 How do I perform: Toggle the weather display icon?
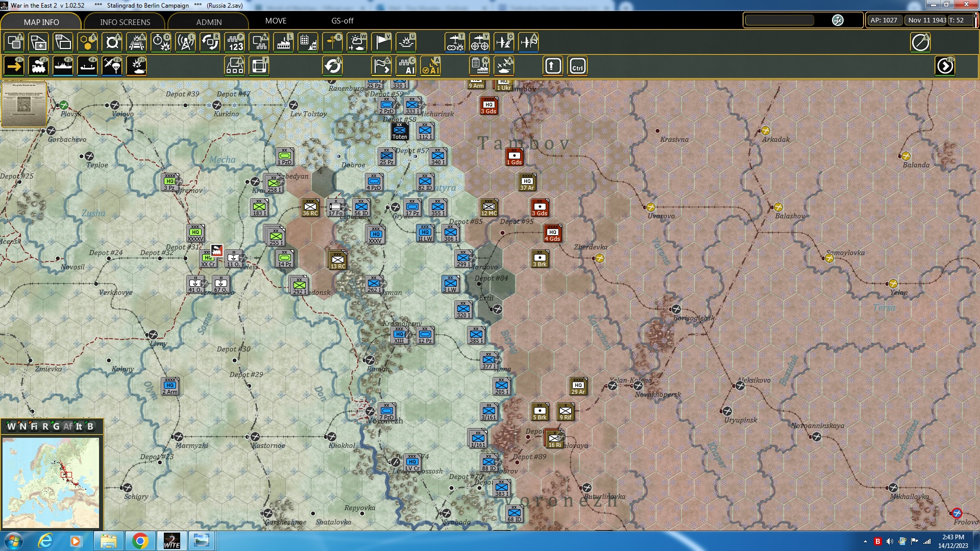tap(357, 42)
